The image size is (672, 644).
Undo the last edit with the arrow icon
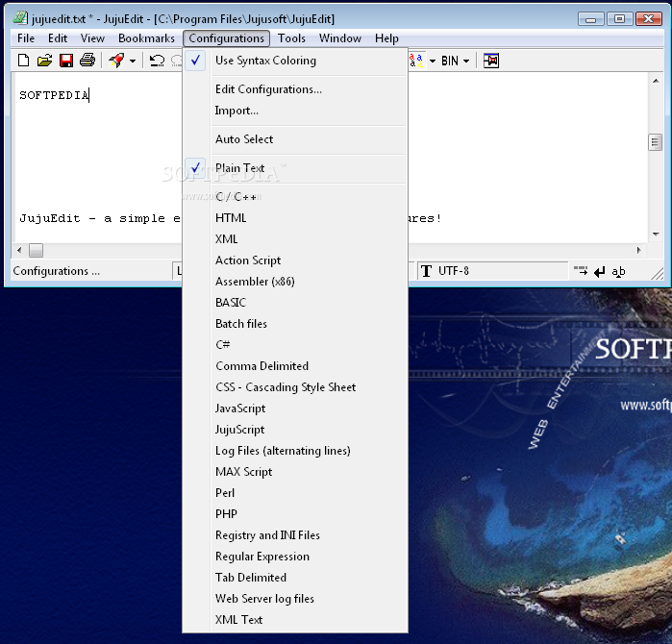[157, 61]
